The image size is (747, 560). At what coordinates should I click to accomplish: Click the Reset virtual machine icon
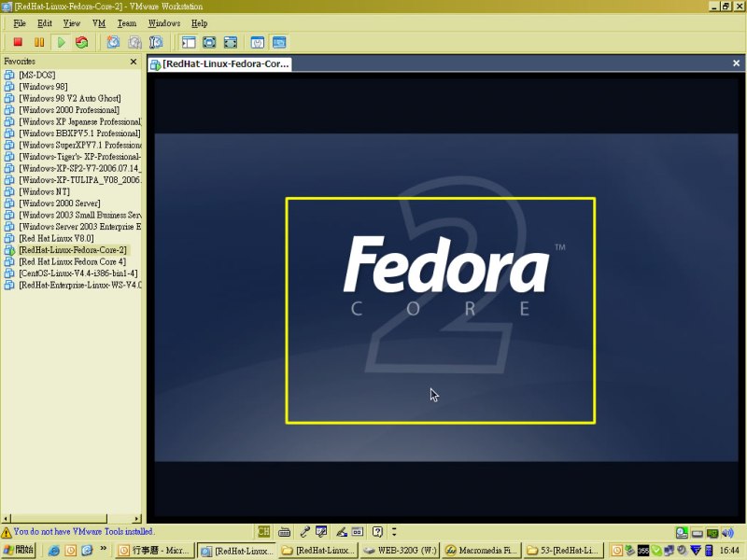pos(82,42)
